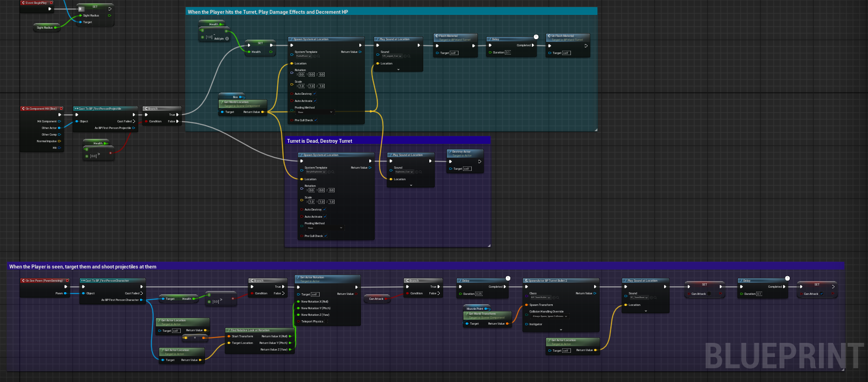Image resolution: width=868 pixels, height=382 pixels.
Task: Select the Find Relative Look at Rotation node header
Action: tap(259, 330)
